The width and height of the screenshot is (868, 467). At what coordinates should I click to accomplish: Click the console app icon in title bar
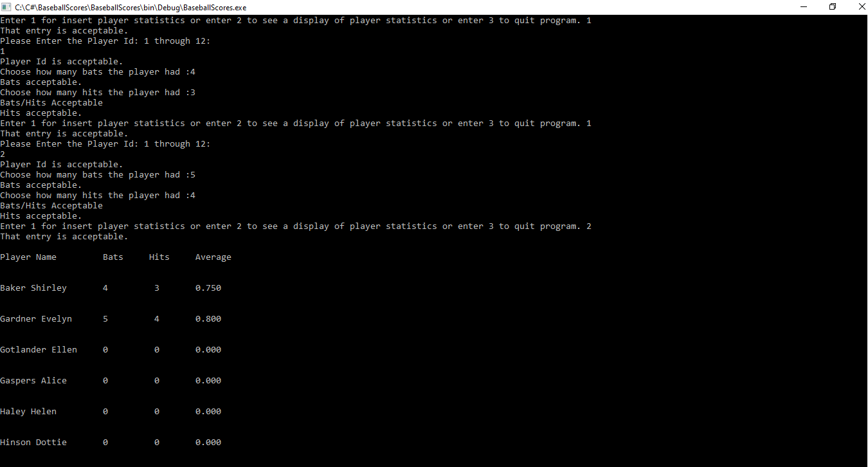[7, 7]
